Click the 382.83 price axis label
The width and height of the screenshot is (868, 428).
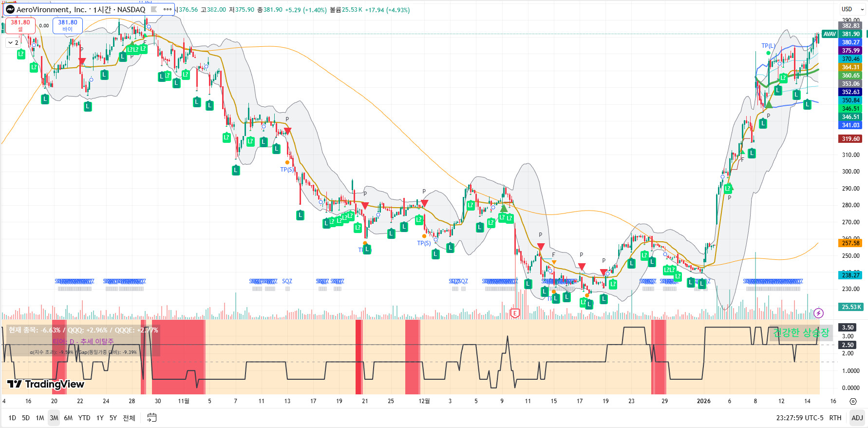coord(851,26)
